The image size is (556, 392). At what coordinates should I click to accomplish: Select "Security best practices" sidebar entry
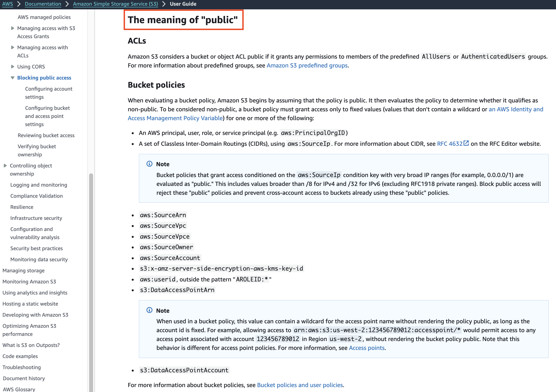coord(36,248)
